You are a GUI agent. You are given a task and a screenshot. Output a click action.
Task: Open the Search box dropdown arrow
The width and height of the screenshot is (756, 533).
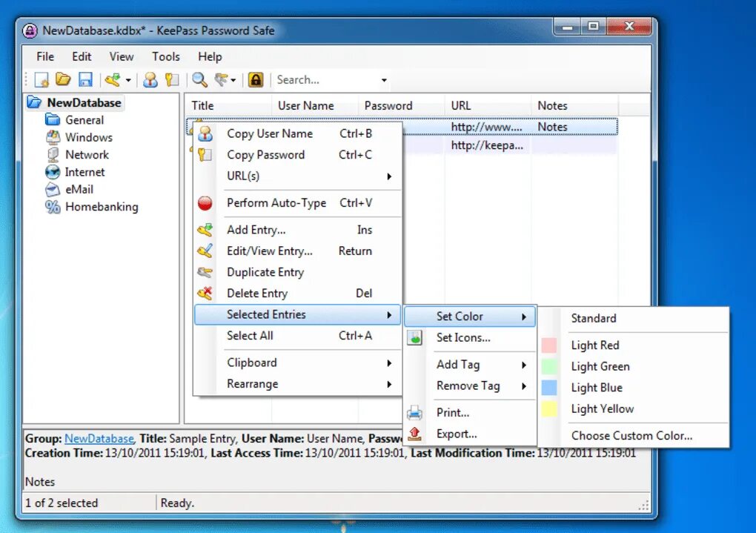coord(384,80)
